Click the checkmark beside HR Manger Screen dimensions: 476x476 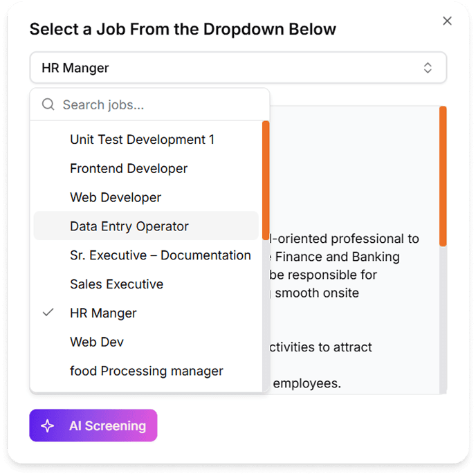(x=48, y=313)
